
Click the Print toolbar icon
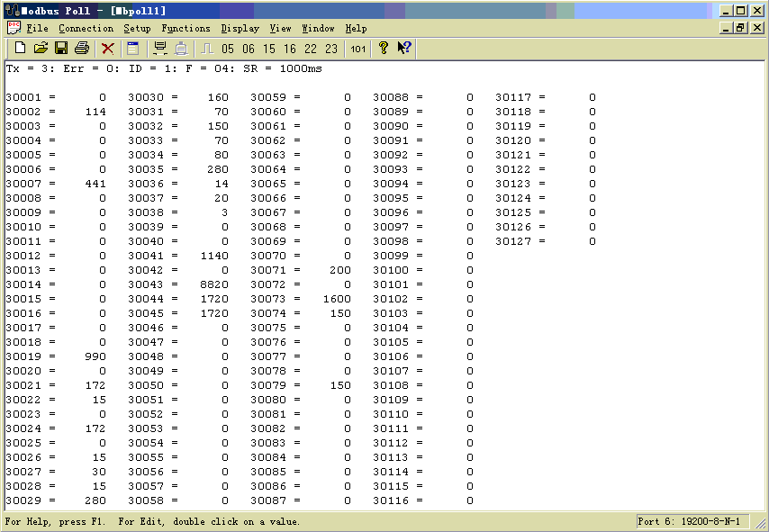pyautogui.click(x=82, y=49)
